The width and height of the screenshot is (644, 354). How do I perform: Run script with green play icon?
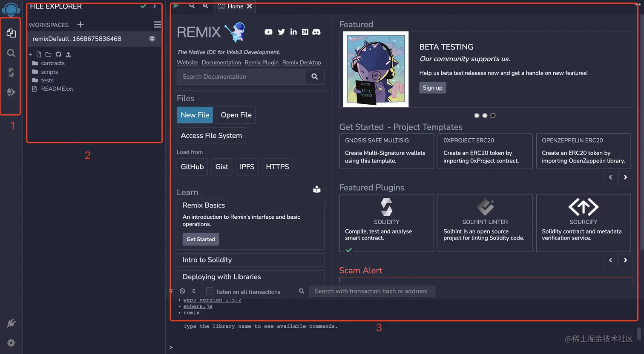(x=176, y=6)
